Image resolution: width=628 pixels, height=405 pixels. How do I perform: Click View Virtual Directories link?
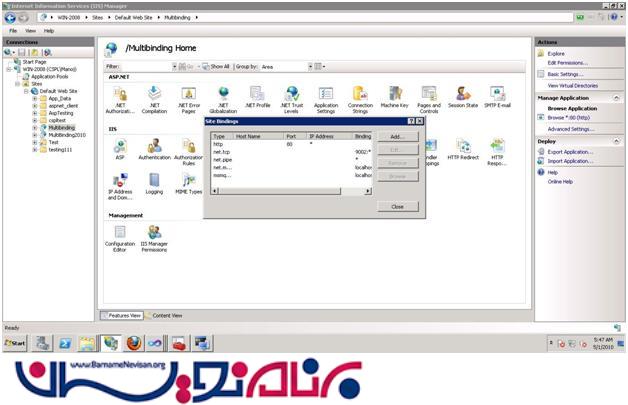click(573, 86)
